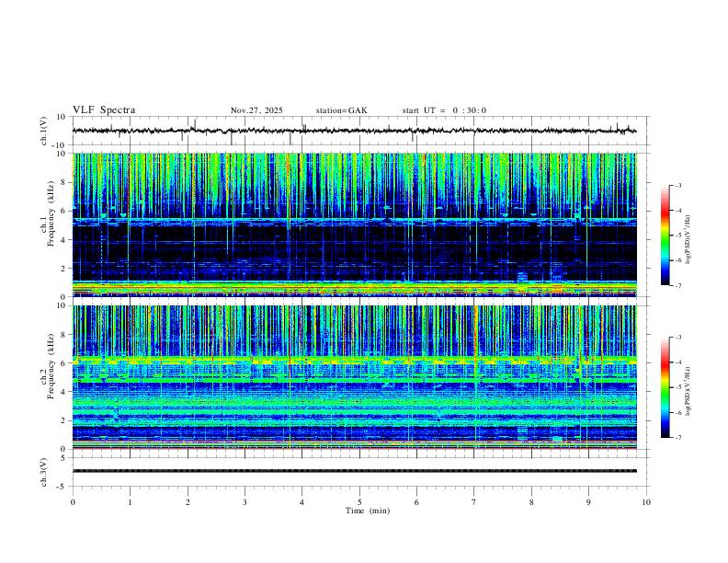Click the "-10" tick on ch.1(V) axis

tap(58, 145)
